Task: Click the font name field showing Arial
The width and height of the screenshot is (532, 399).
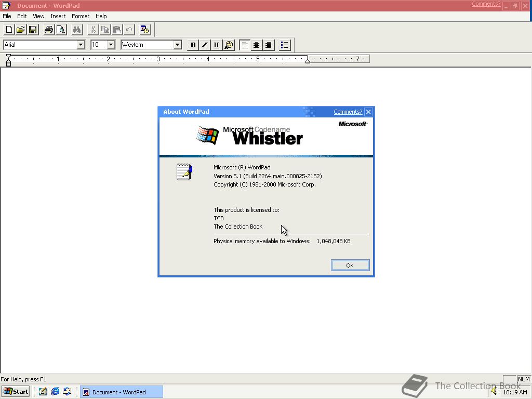Action: 40,45
